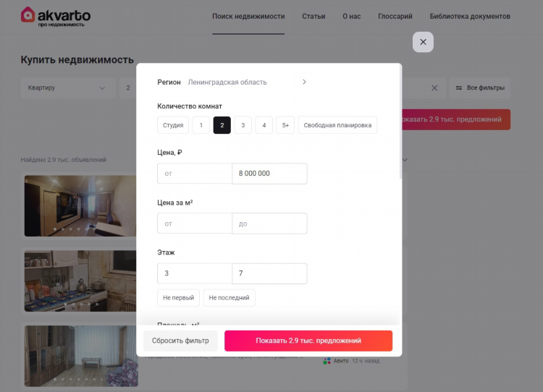Click the Авито source icon
The height and width of the screenshot is (392, 543).
tap(327, 361)
